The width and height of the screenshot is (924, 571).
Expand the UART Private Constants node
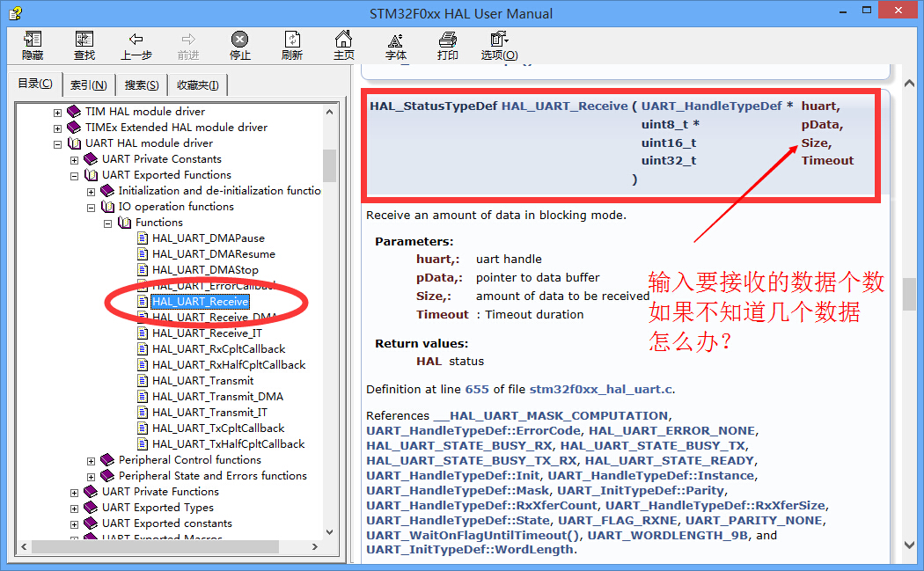74,160
